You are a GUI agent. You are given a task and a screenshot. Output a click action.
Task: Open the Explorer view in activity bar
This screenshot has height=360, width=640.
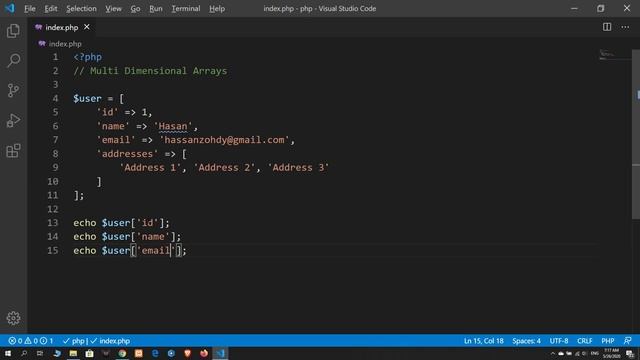13,31
